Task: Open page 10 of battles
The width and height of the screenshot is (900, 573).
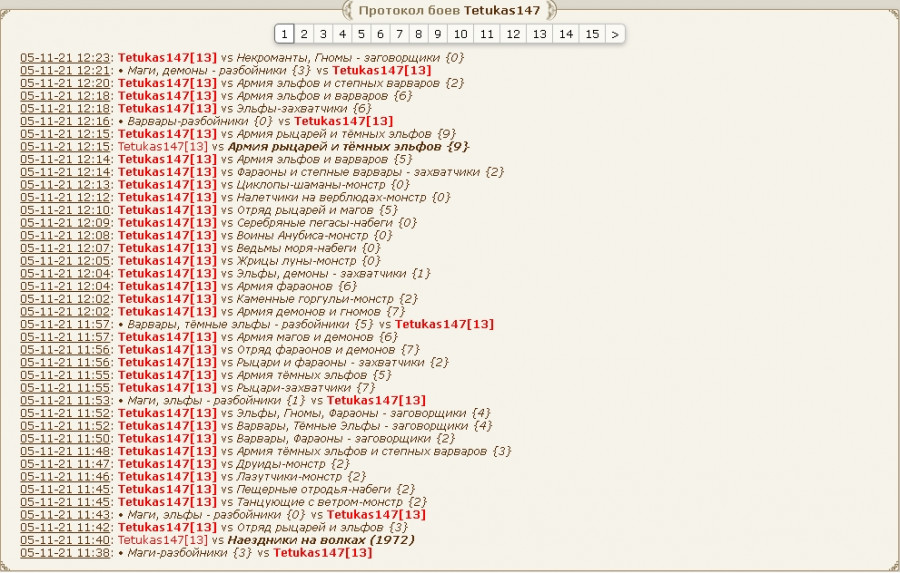Action: point(460,34)
